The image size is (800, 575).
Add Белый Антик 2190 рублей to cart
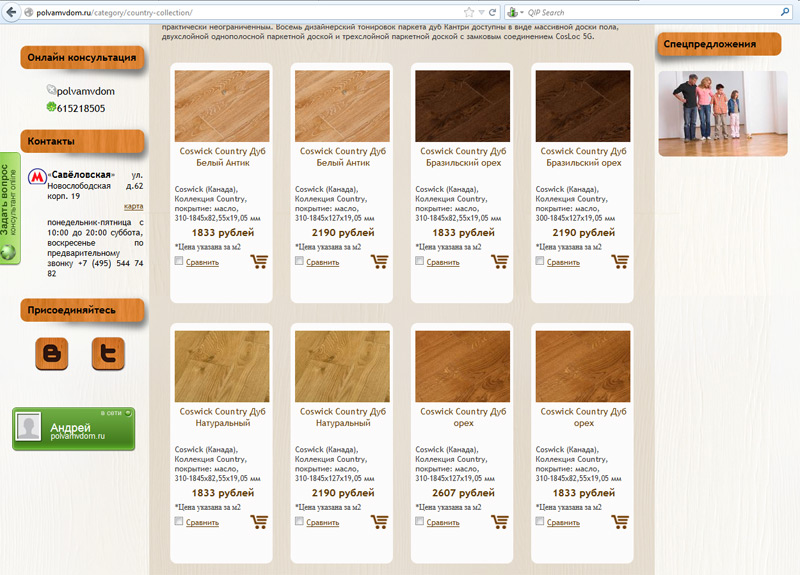[380, 262]
